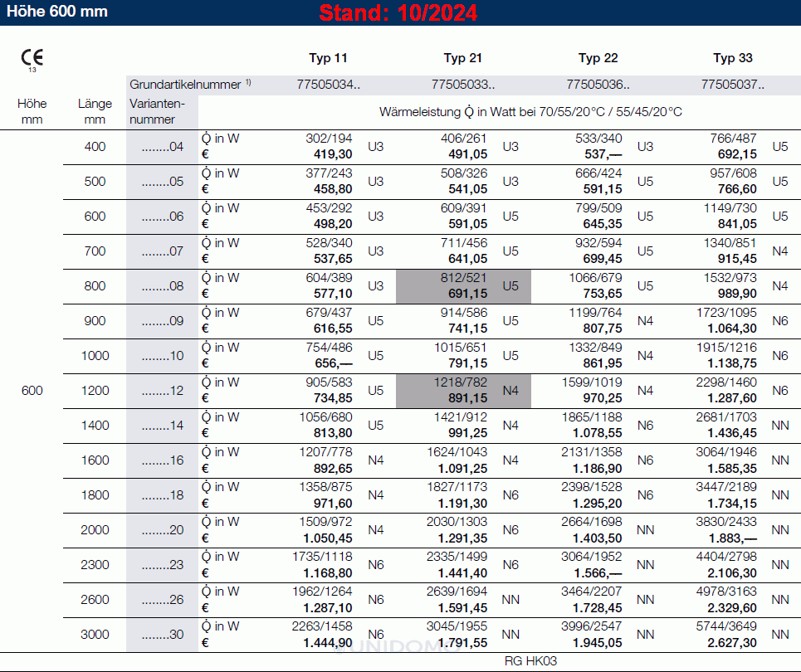The height and width of the screenshot is (672, 801).
Task: Select the Typ 21 column header
Action: [462, 58]
